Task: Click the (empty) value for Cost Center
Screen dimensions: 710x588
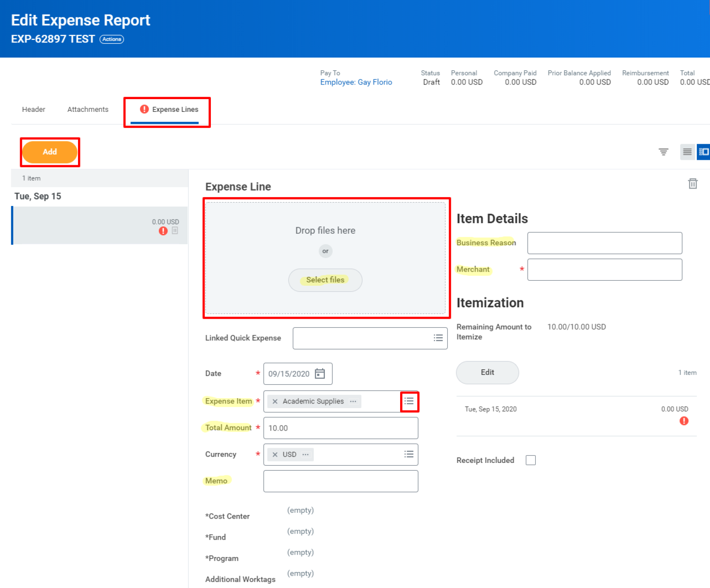Action: click(x=300, y=510)
